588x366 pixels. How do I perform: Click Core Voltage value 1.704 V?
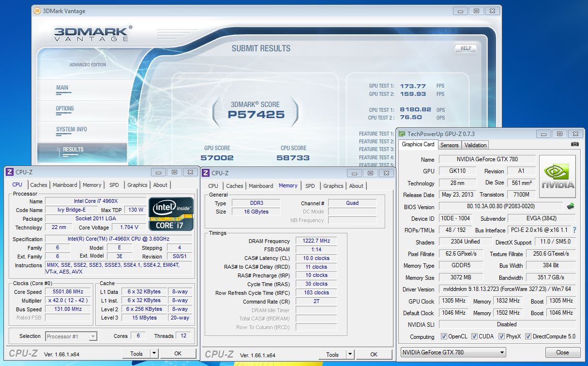[x=129, y=228]
